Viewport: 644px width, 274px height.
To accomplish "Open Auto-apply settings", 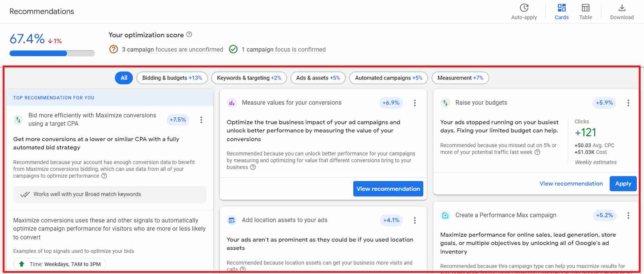I will pos(524,12).
